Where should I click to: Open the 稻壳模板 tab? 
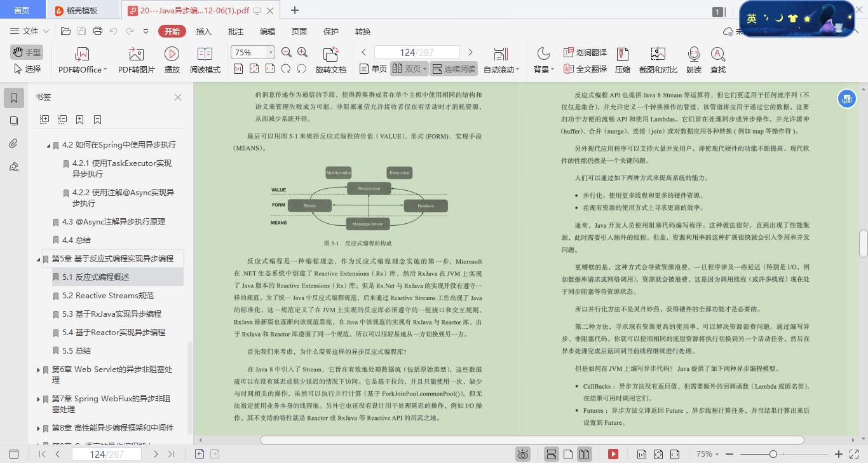pyautogui.click(x=83, y=10)
